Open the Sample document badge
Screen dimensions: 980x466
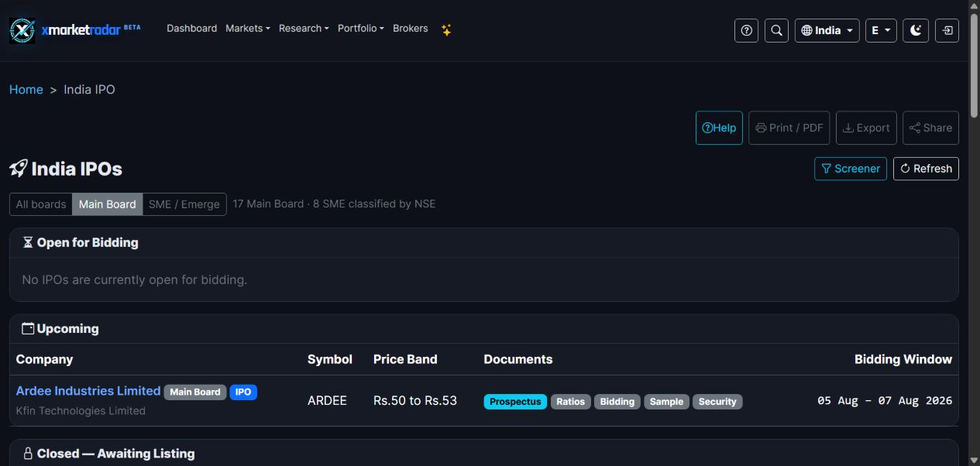tap(666, 402)
